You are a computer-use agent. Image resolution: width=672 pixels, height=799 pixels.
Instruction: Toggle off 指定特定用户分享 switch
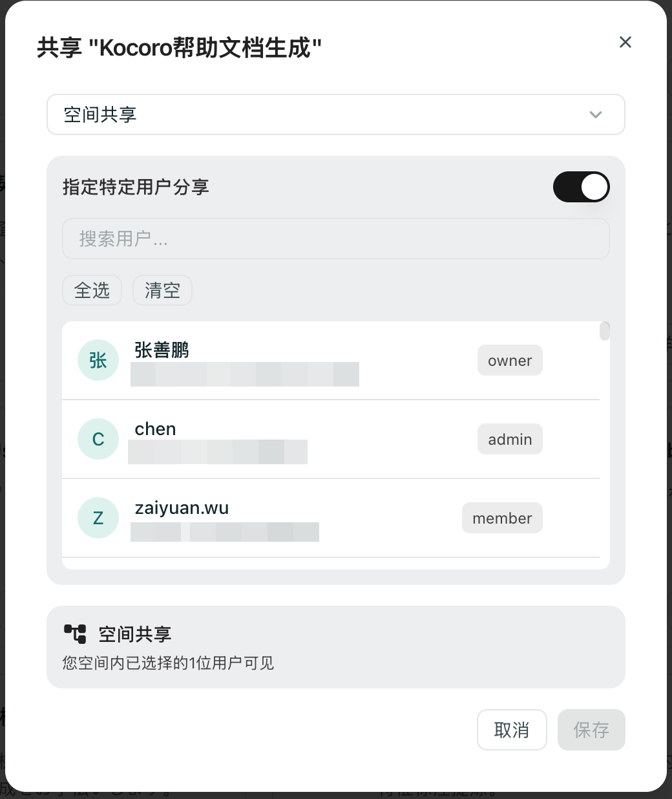coord(581,187)
